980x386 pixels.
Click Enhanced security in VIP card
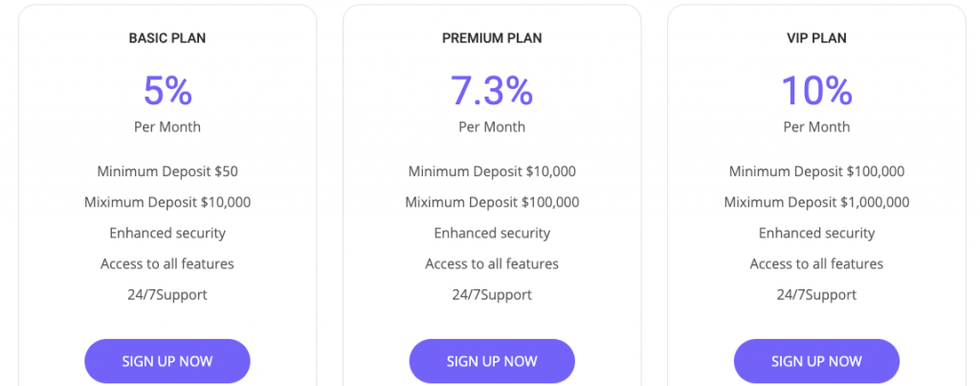[x=817, y=234]
